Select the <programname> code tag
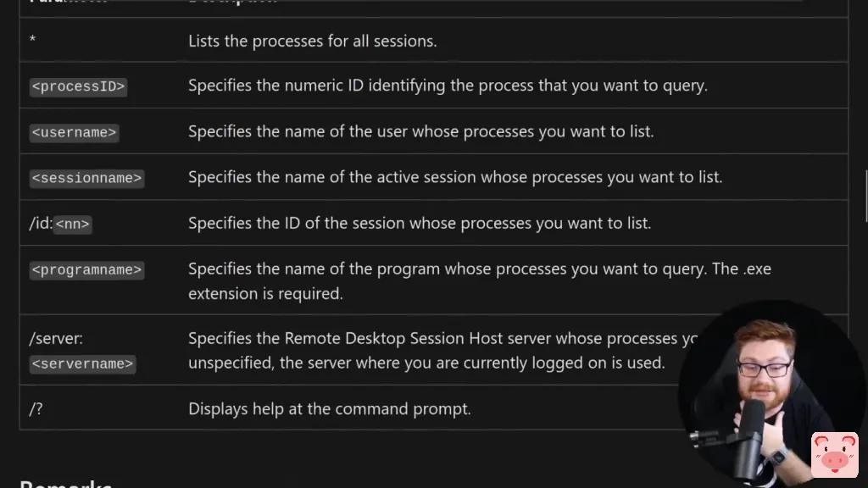This screenshot has height=488, width=868. pyautogui.click(x=86, y=269)
